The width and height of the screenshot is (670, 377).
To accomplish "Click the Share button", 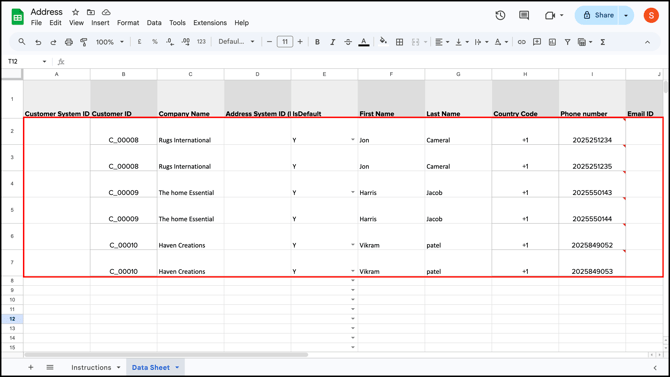I will pos(599,15).
